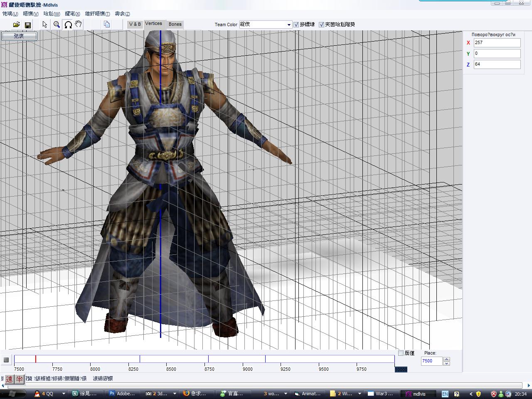The height and width of the screenshot is (399, 532).
Task: Expand the QQ taskbar group arrow
Action: (64, 394)
